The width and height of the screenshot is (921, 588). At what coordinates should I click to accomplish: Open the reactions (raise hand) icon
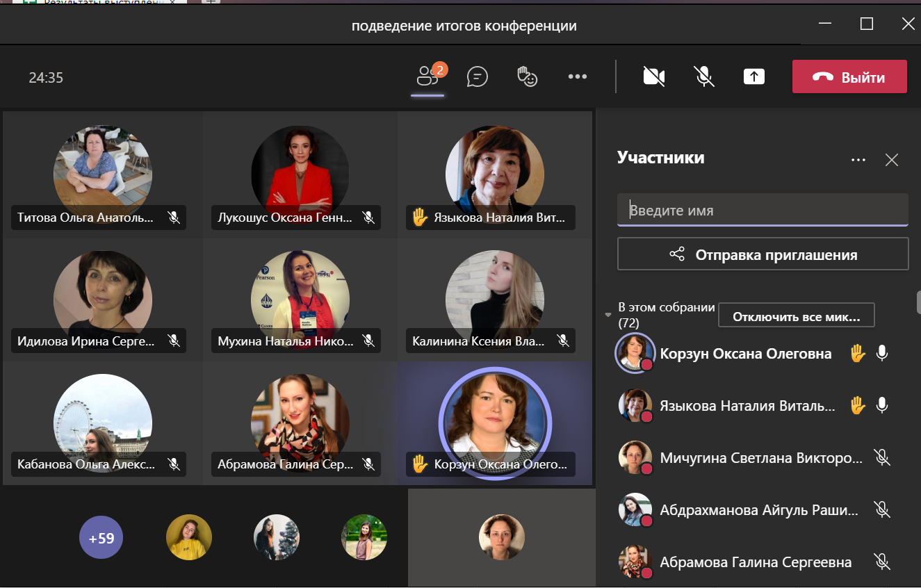click(x=527, y=76)
